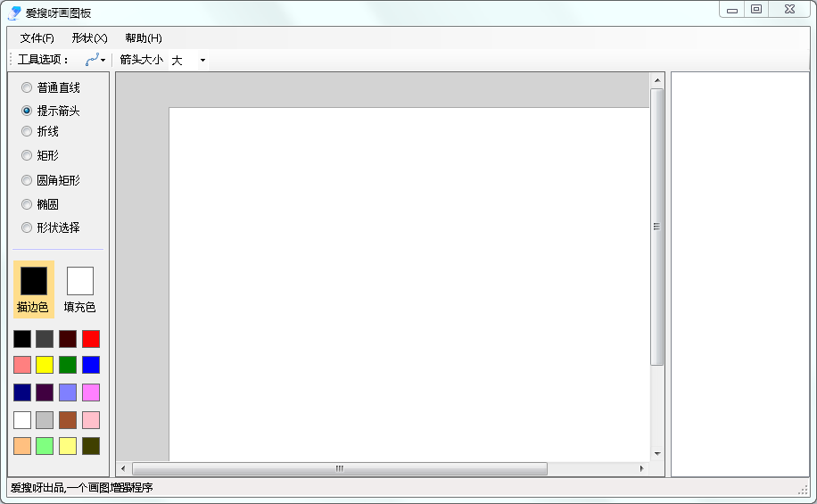Select the 椭圆 radio button
This screenshot has width=817, height=504.
point(27,204)
